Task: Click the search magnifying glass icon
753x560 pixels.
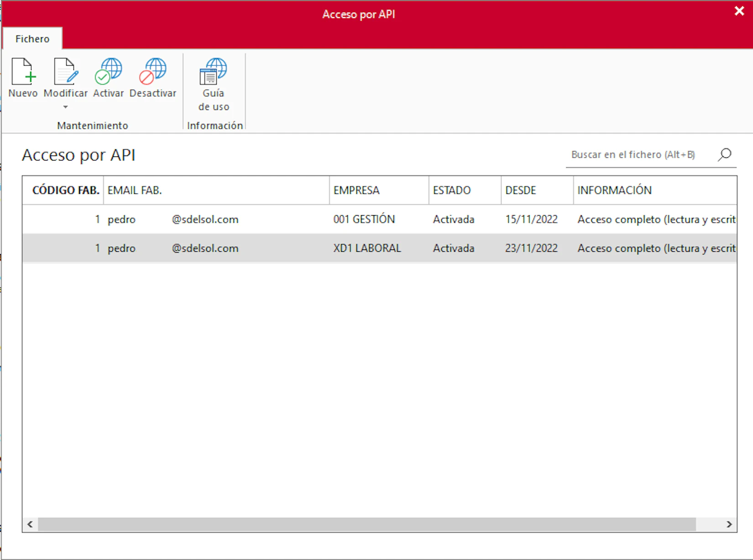Action: 725,155
